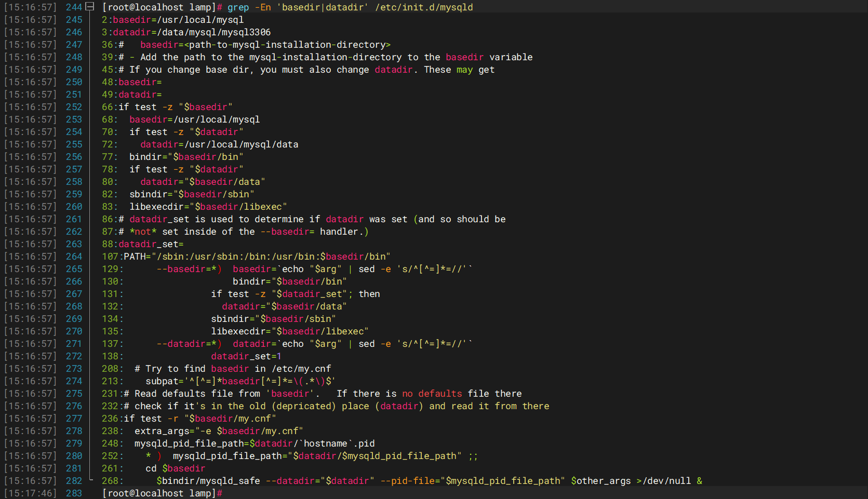Click gutter line number 250
Image resolution: width=868 pixels, height=499 pixels.
click(74, 82)
